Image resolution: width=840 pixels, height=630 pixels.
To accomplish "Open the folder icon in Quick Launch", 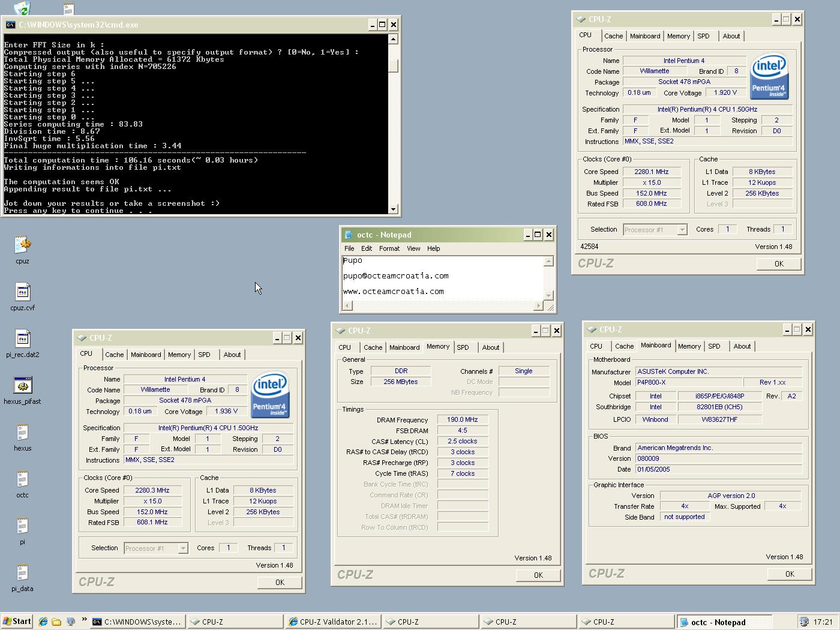I will (x=56, y=622).
